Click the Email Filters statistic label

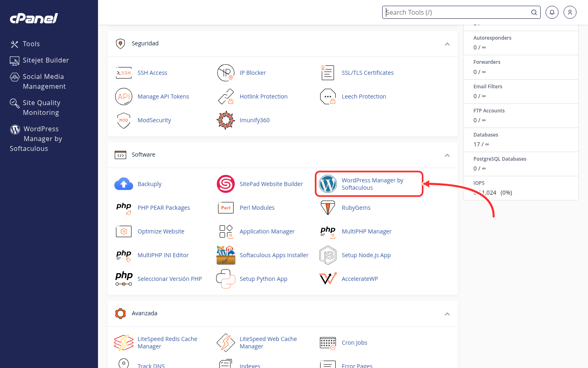coord(488,87)
